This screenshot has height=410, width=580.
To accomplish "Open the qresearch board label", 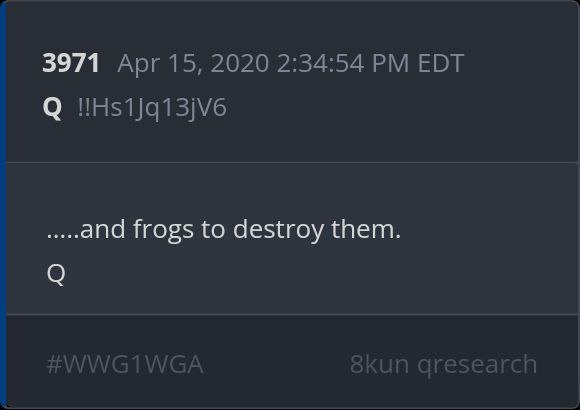I will 477,366.
